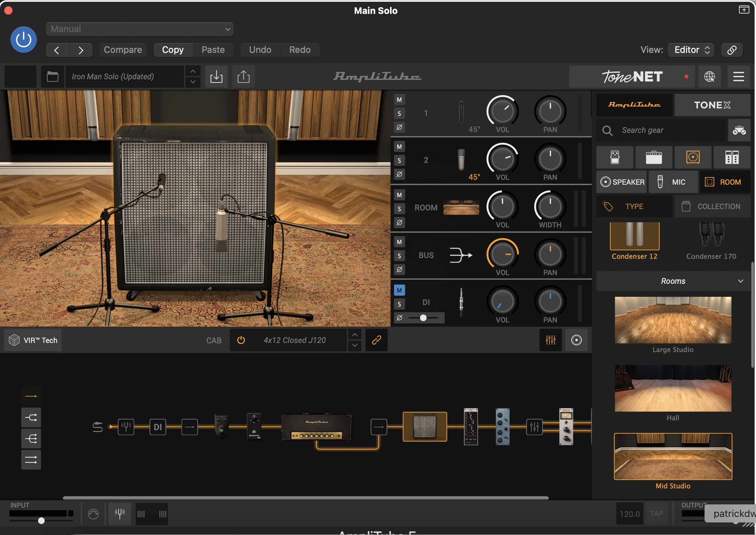Click the save preset download icon
The height and width of the screenshot is (535, 756).
(x=216, y=76)
